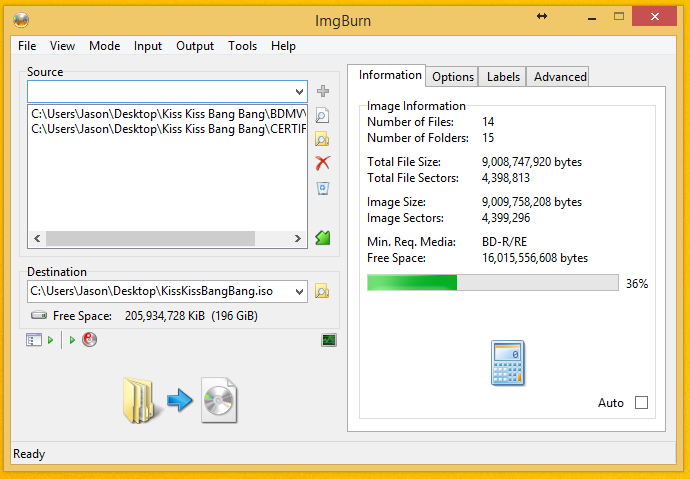Viewport: 690px width, 479px height.
Task: Click the green plus add-source icon
Action: [x=323, y=91]
